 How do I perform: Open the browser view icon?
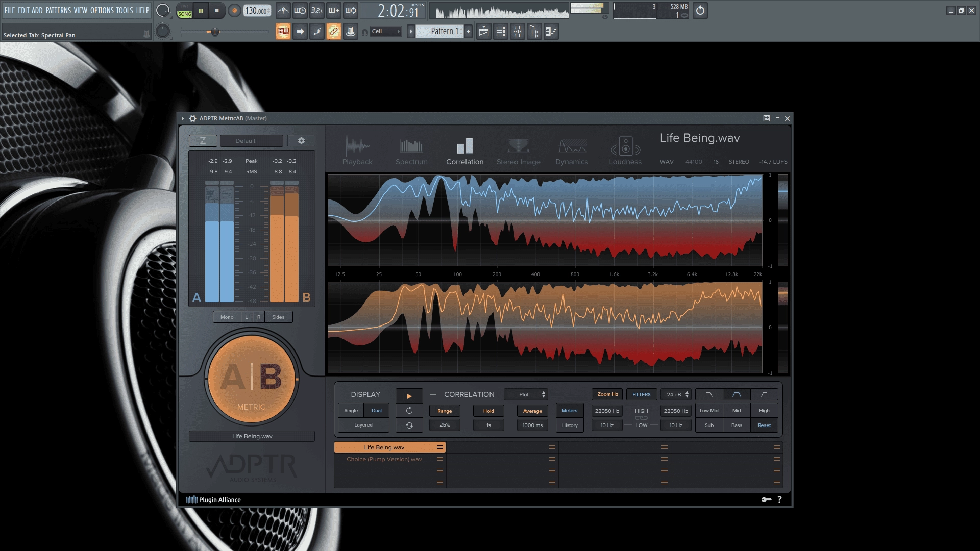coord(534,32)
